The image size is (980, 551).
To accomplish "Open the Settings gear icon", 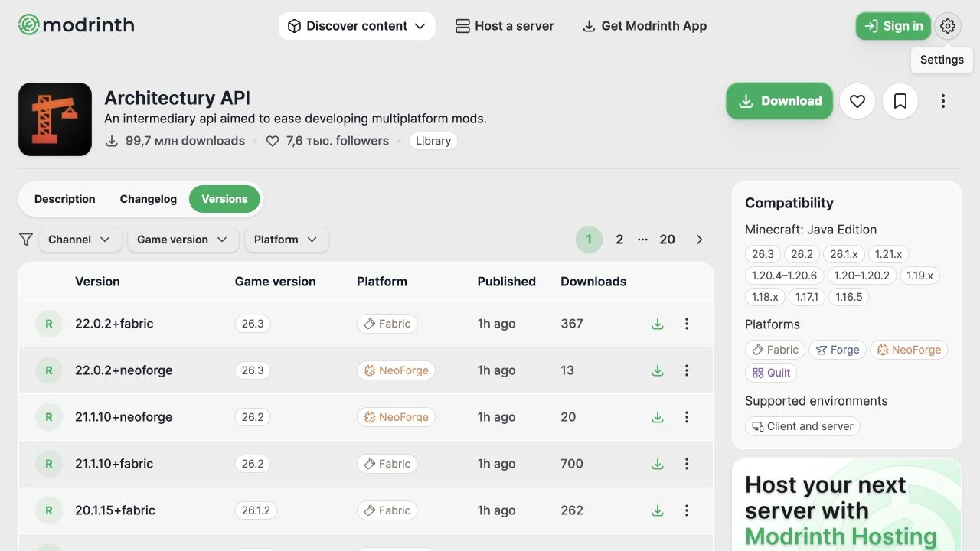I will [948, 26].
